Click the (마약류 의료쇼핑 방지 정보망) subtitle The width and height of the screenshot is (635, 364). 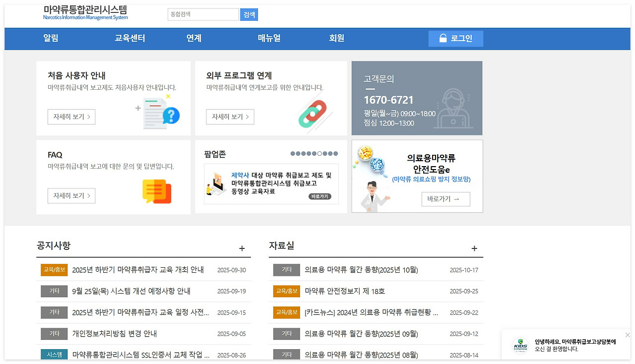click(x=431, y=179)
